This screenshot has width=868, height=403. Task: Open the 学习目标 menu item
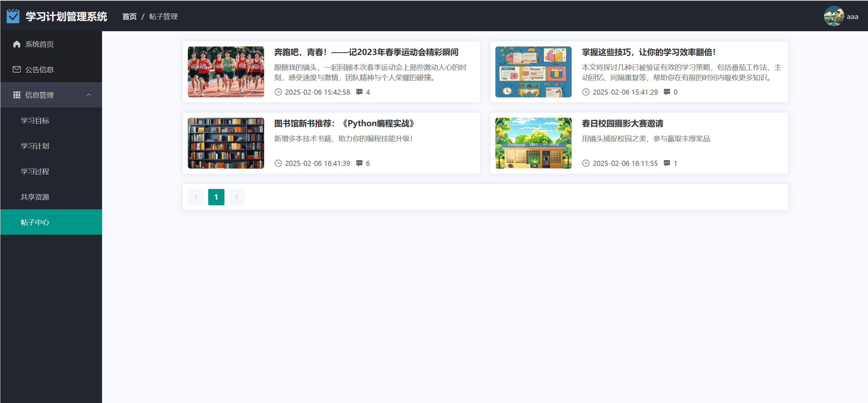[35, 120]
